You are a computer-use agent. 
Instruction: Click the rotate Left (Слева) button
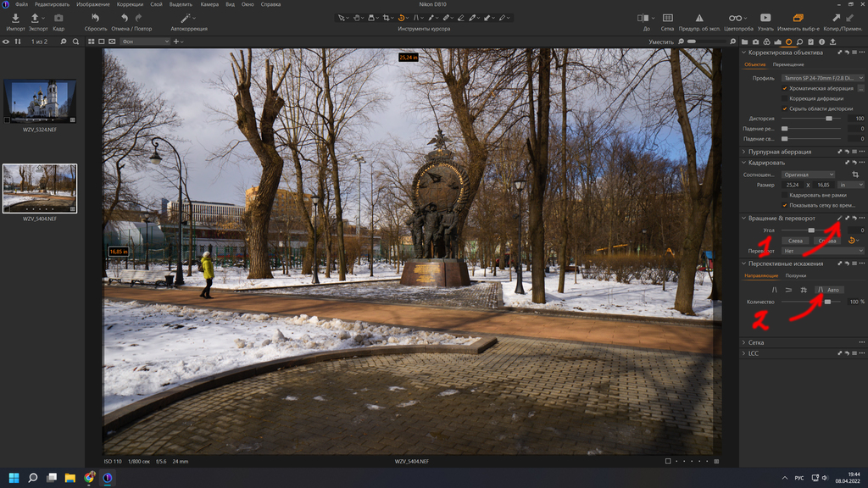point(795,241)
